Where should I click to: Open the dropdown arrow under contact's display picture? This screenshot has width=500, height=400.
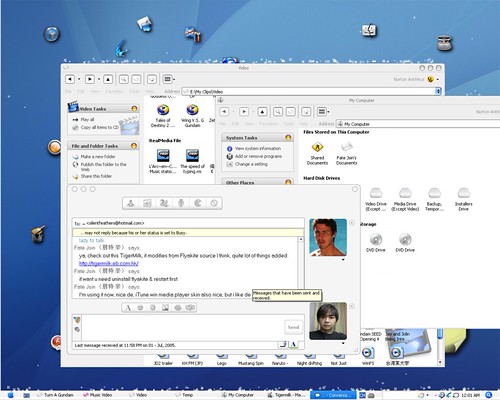click(x=343, y=260)
